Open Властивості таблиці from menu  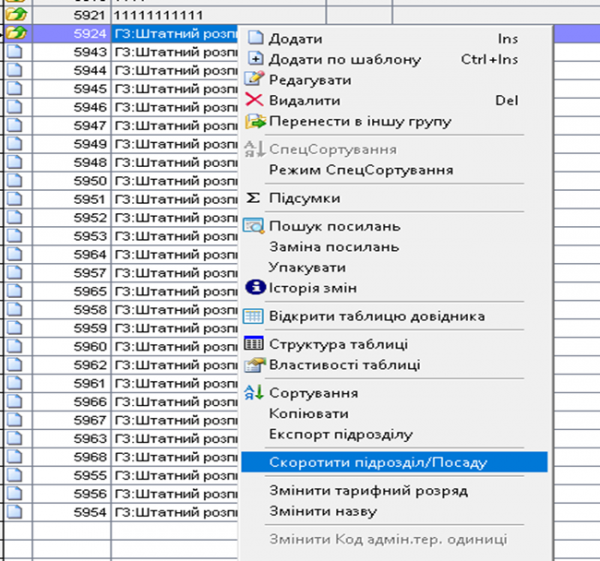(x=345, y=365)
